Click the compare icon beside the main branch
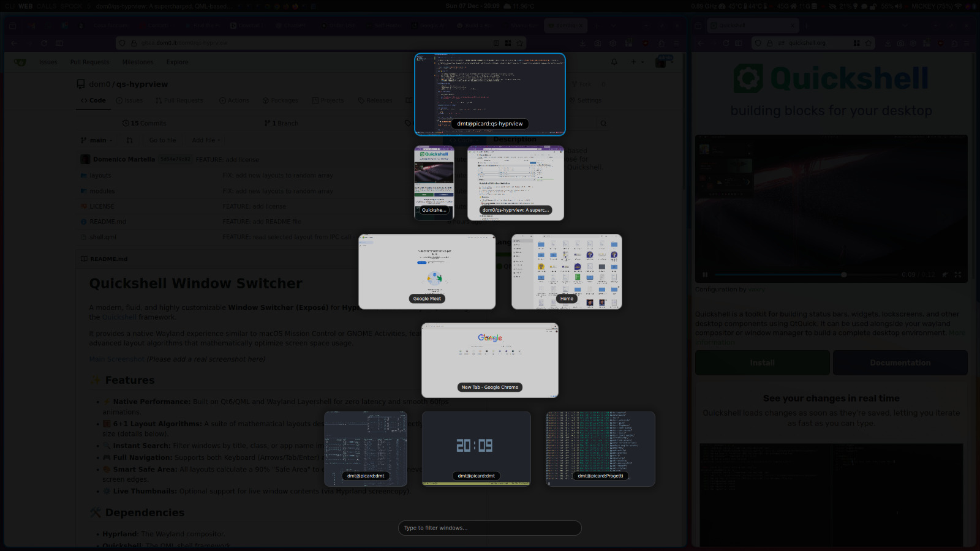980x551 pixels. click(129, 140)
